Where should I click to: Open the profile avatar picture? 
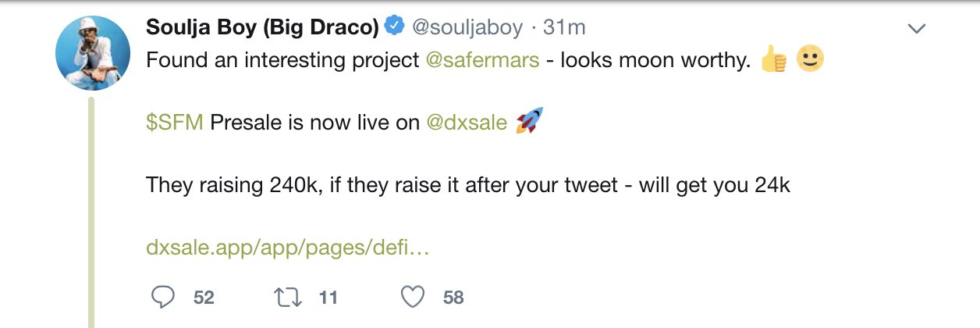[93, 52]
